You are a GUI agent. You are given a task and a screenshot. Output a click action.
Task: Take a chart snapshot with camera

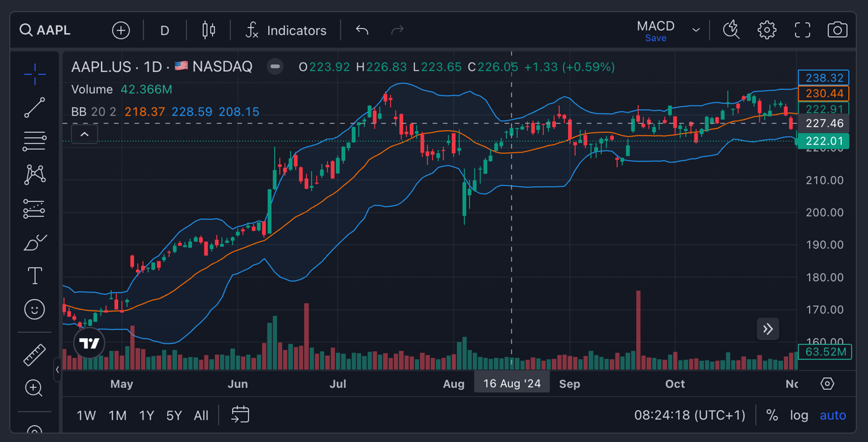[x=837, y=30]
